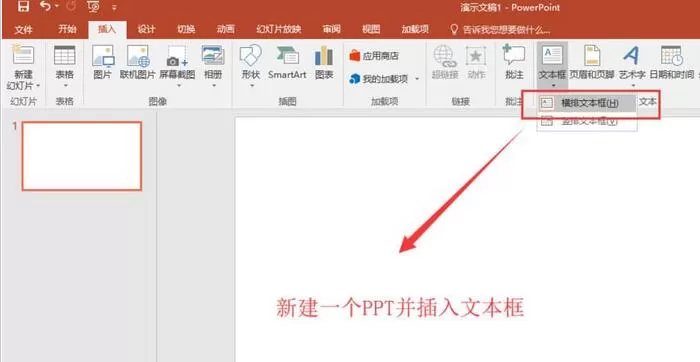Click the 表格 table icon
700x362 pixels.
click(65, 55)
